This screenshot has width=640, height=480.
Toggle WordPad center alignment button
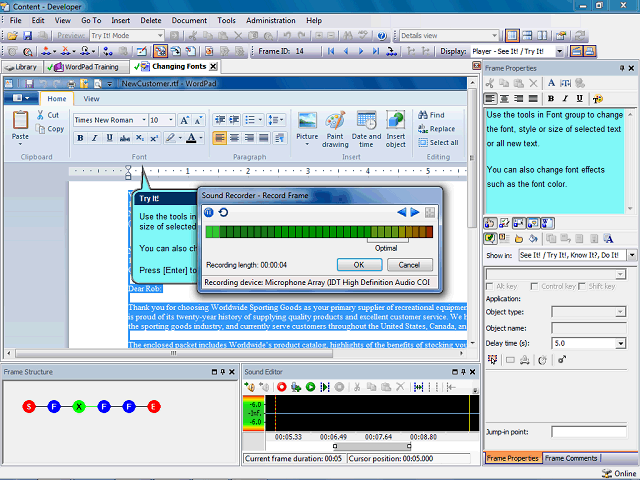234,138
